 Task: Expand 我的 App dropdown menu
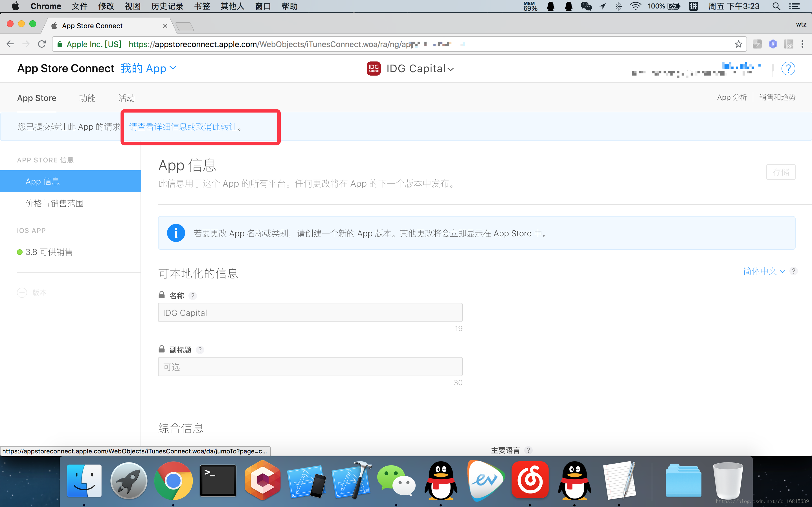pyautogui.click(x=149, y=68)
